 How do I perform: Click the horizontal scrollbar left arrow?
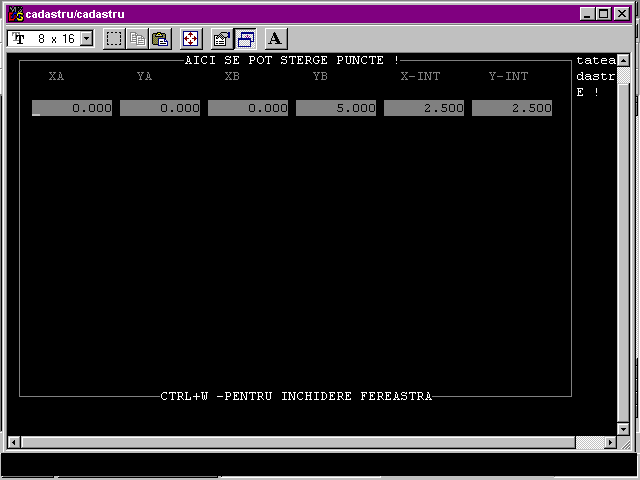pyautogui.click(x=14, y=442)
